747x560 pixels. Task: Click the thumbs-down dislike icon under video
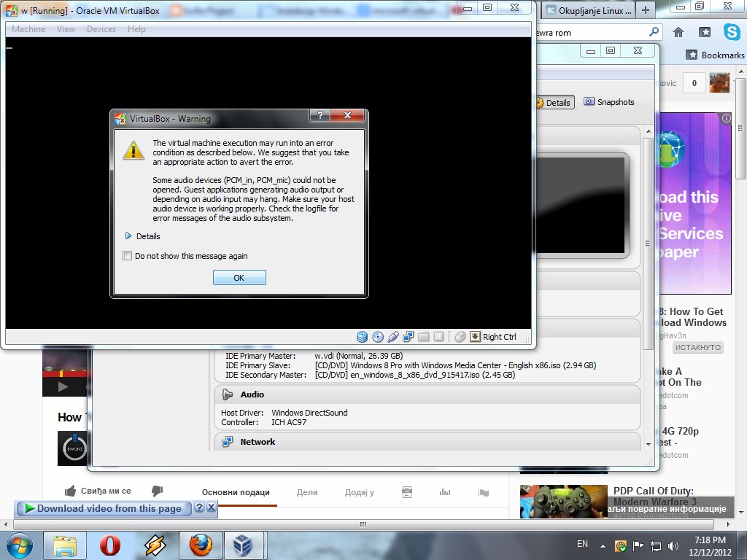click(x=157, y=491)
